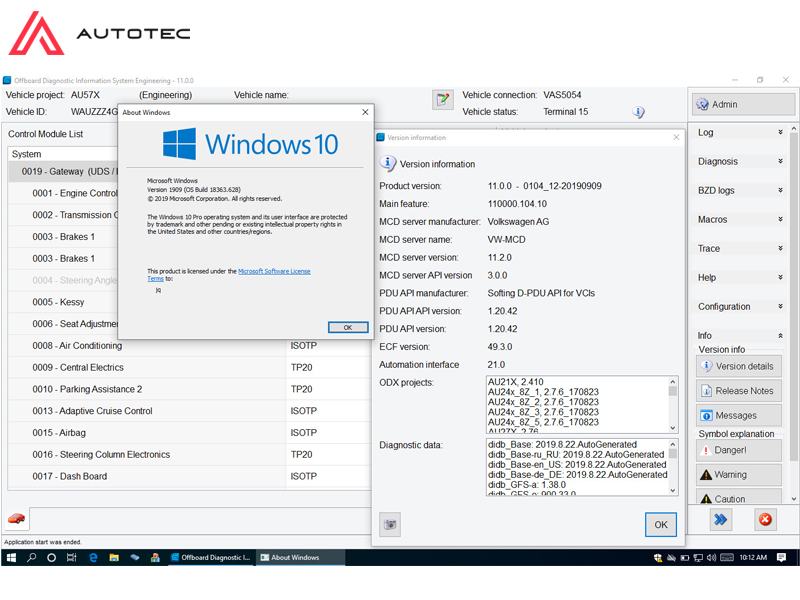Select AU21X, 2.410 in ODX projects
The width and height of the screenshot is (800, 600).
[516, 382]
